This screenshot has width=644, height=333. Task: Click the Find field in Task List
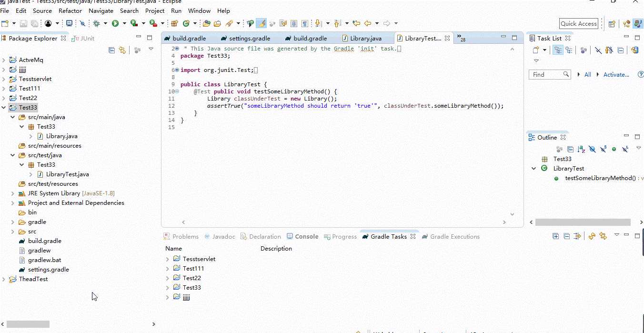pyautogui.click(x=550, y=74)
